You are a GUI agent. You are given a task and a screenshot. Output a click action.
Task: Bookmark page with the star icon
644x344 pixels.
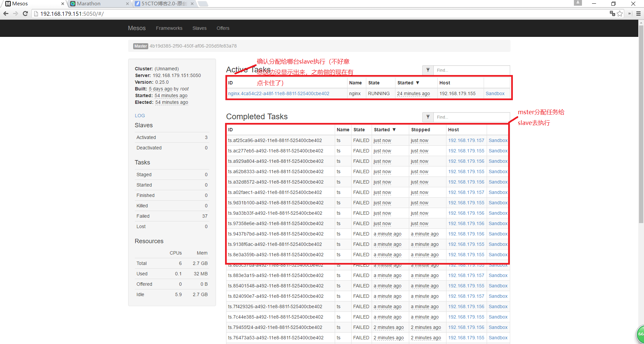(x=620, y=14)
